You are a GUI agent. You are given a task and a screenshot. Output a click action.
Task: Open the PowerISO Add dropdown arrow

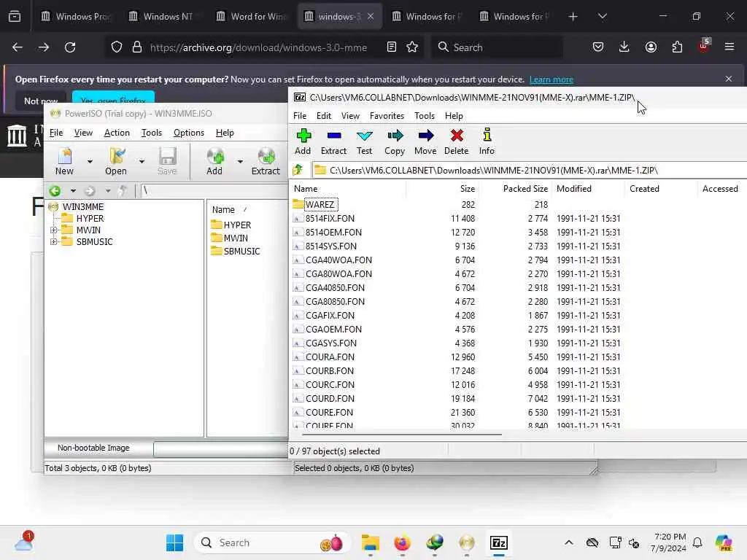pyautogui.click(x=240, y=162)
